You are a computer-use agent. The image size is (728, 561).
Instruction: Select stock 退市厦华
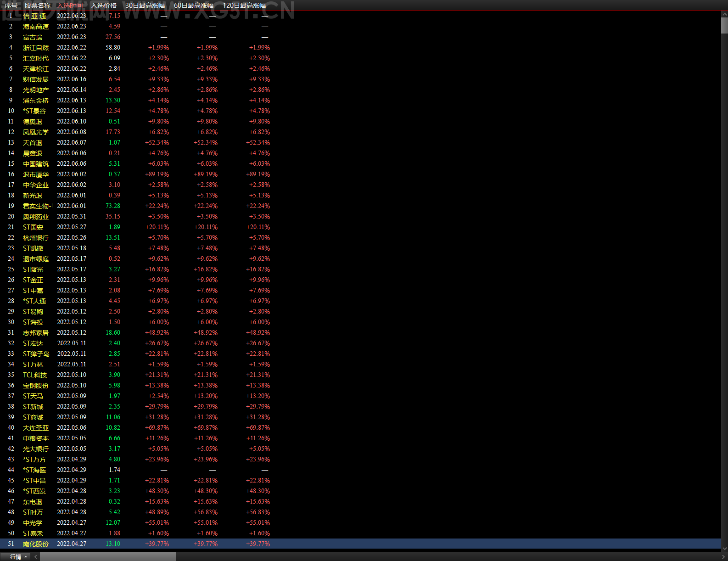[x=36, y=174]
